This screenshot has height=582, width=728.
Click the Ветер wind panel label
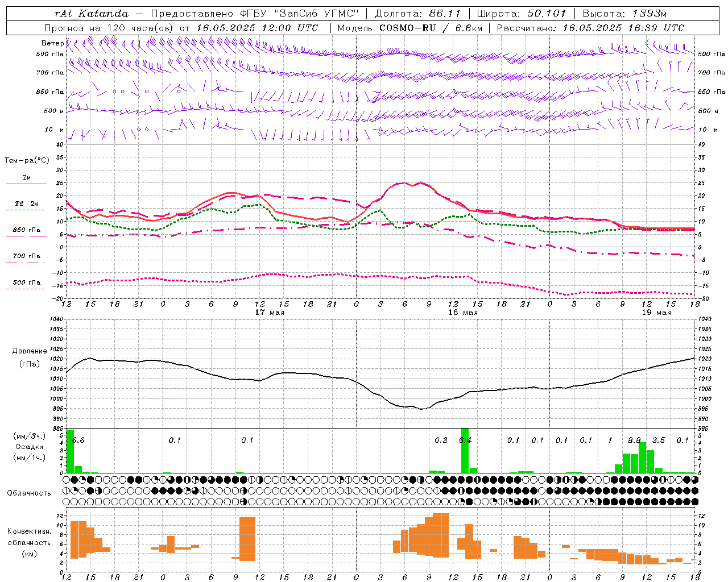click(x=52, y=43)
